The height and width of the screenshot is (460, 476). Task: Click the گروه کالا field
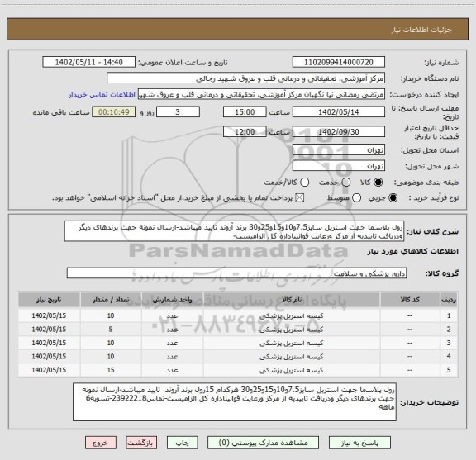(x=236, y=273)
